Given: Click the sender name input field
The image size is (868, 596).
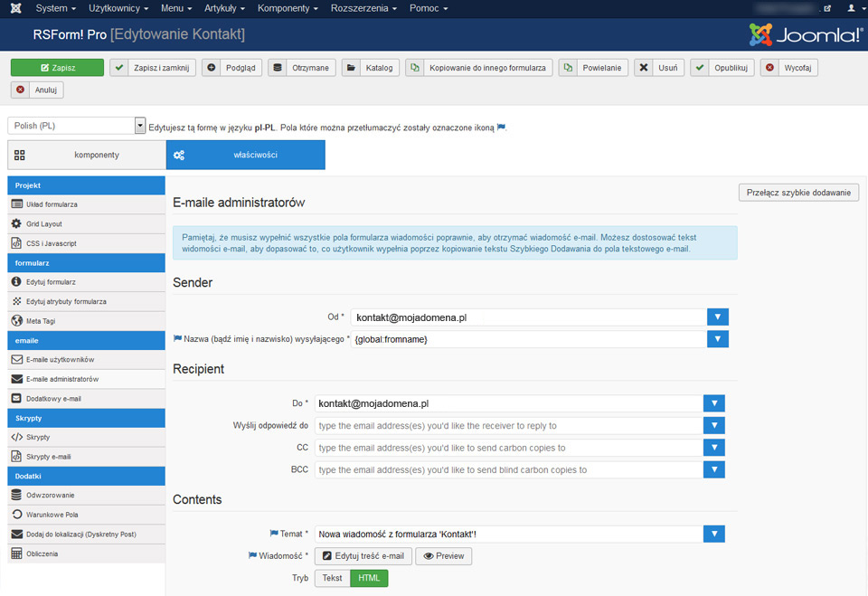Looking at the screenshot, I should 529,339.
